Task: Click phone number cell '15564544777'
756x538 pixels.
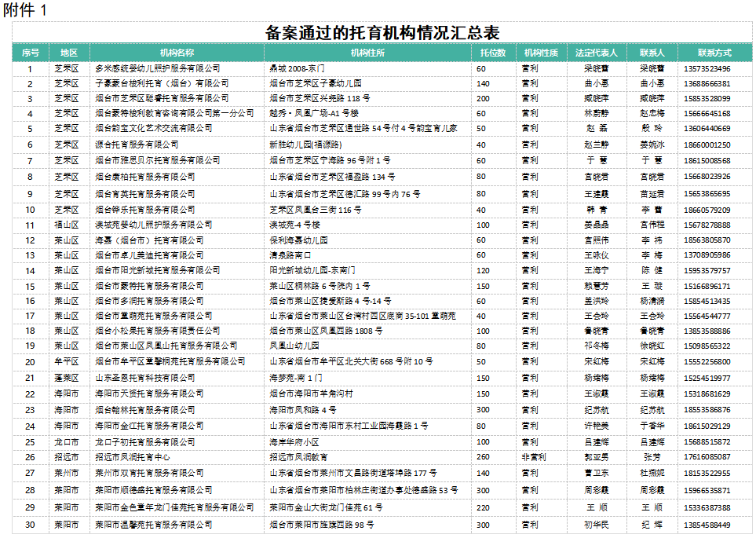Action: tap(707, 316)
